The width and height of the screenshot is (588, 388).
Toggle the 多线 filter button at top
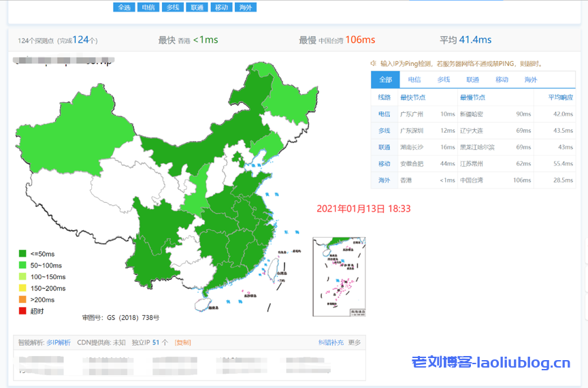pos(172,7)
